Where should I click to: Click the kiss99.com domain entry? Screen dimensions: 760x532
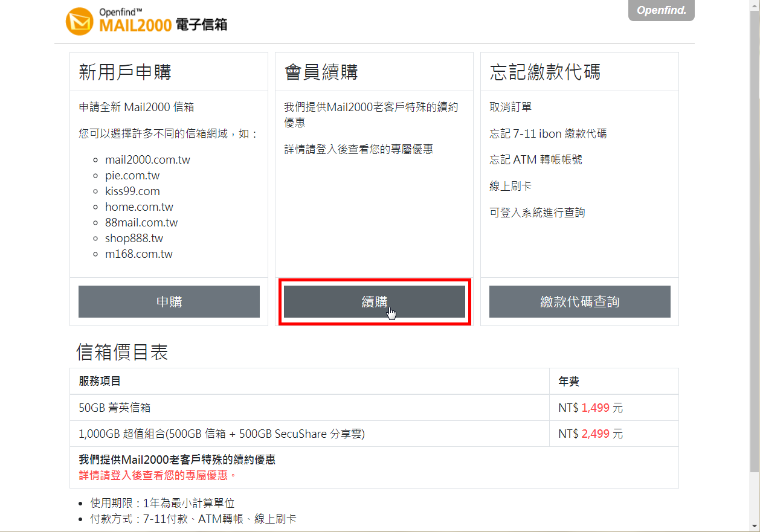(x=132, y=191)
